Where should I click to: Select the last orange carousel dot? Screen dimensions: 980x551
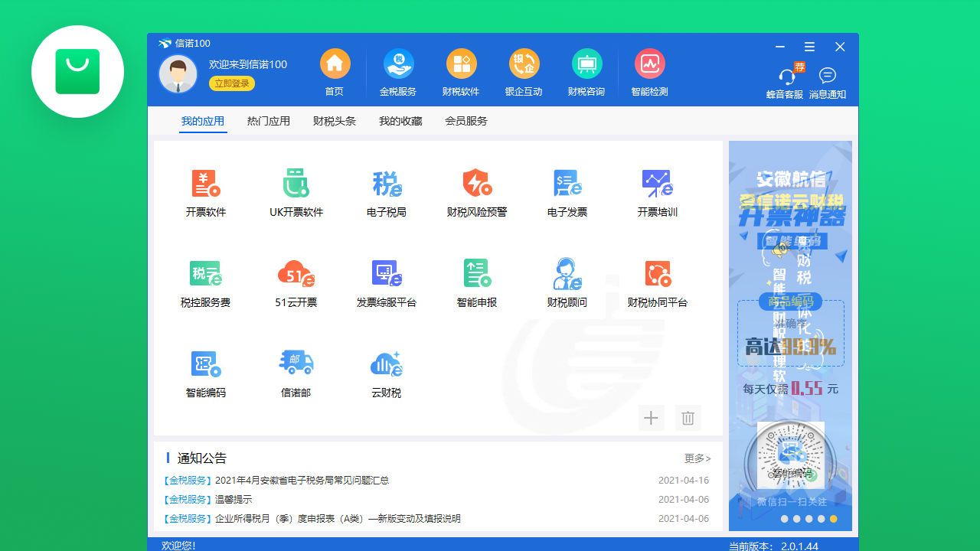click(833, 519)
